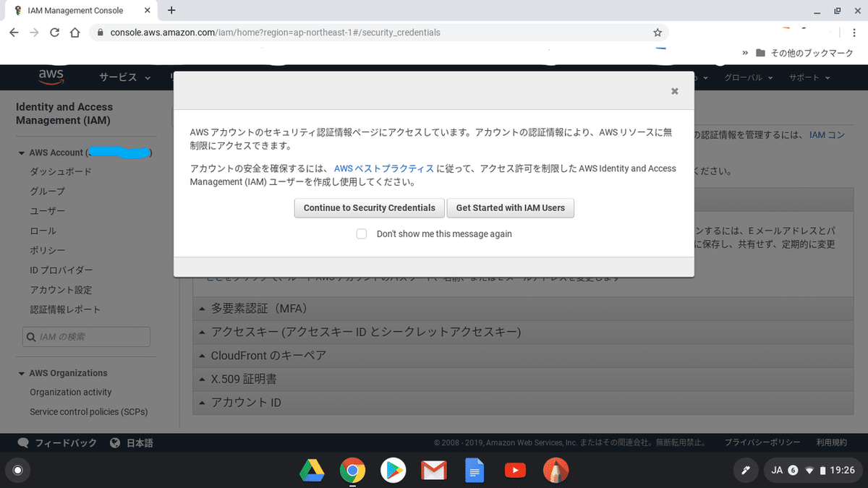Expand the 多要素認証 (MFA) section
The image size is (868, 488).
click(x=524, y=309)
